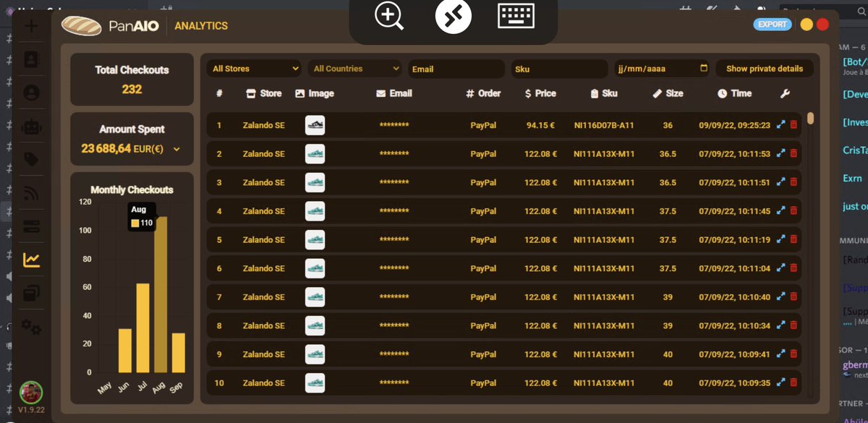Expand details of checkout row 5
Viewport: 868px width, 423px height.
tap(780, 239)
